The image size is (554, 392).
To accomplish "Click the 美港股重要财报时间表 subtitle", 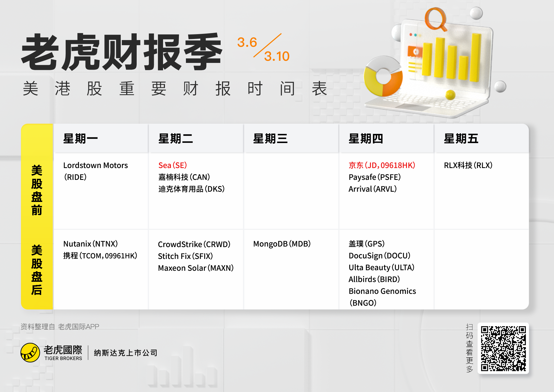I will pyautogui.click(x=175, y=88).
